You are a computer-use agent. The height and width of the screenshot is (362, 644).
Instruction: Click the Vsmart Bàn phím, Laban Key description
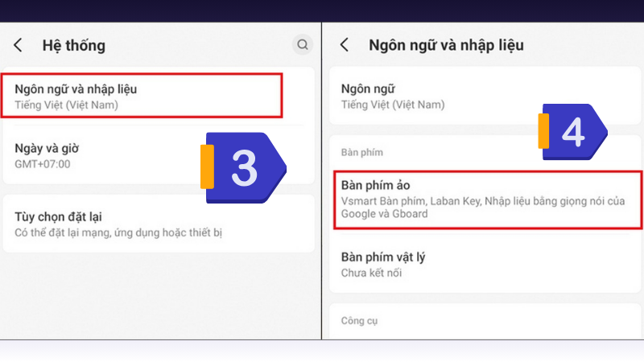pos(483,208)
